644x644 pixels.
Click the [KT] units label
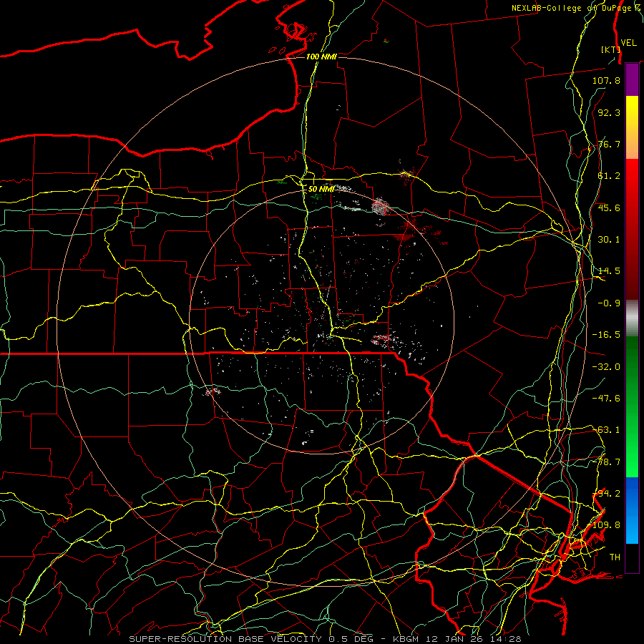pyautogui.click(x=610, y=49)
